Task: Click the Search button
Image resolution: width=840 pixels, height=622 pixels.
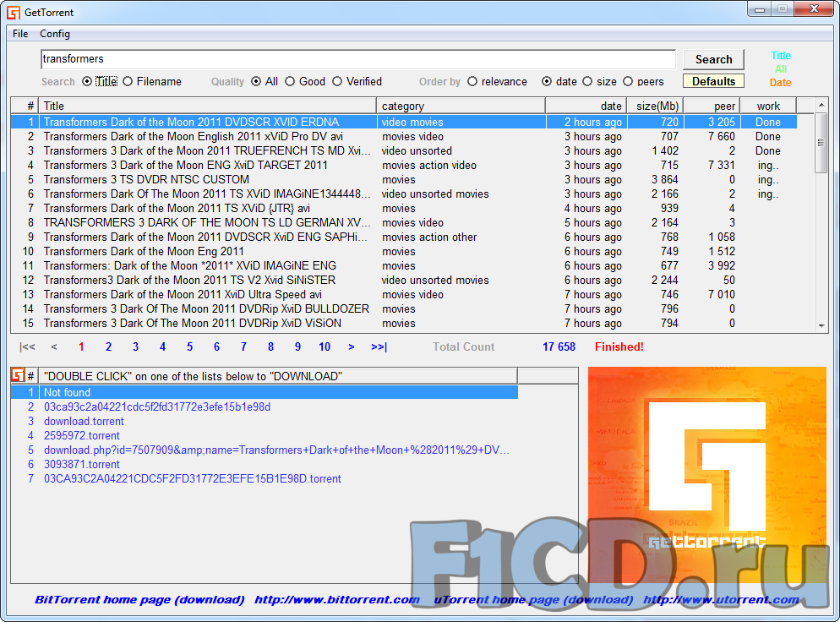Action: click(x=713, y=59)
